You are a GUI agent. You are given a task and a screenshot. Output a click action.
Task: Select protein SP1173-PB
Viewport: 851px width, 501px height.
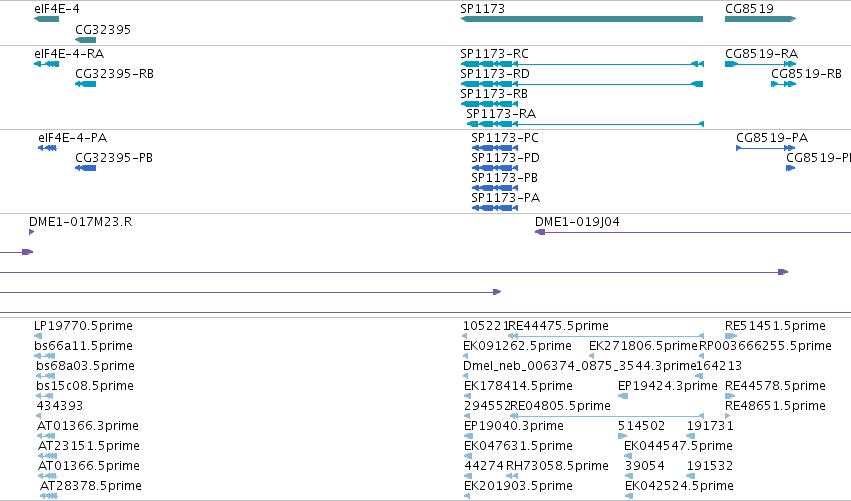504,178
